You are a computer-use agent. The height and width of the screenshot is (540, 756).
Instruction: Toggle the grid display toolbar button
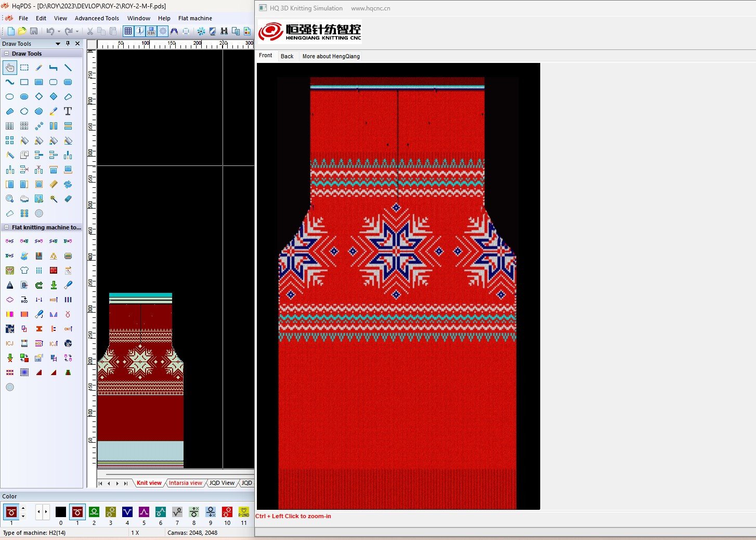[x=128, y=31]
